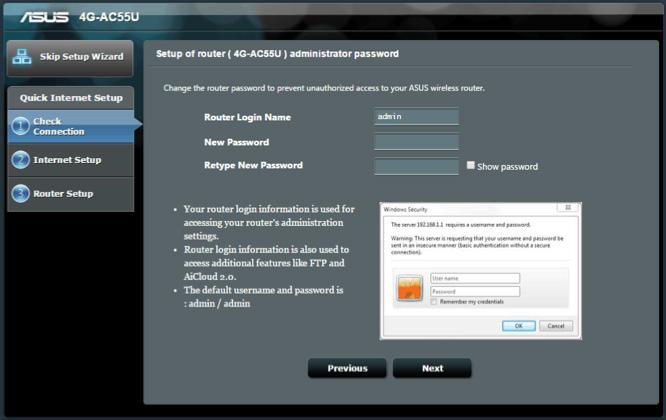Enable the Show password checkbox
The height and width of the screenshot is (420, 666).
pos(471,165)
